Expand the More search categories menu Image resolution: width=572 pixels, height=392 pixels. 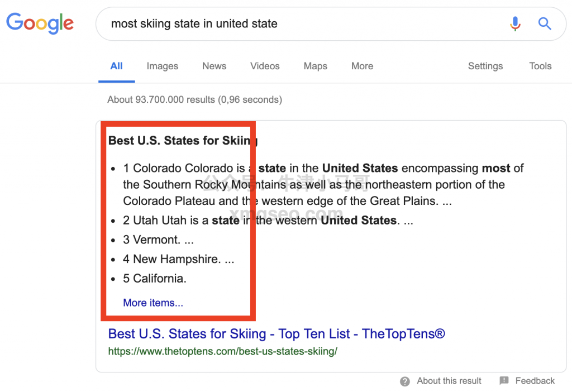pos(362,66)
